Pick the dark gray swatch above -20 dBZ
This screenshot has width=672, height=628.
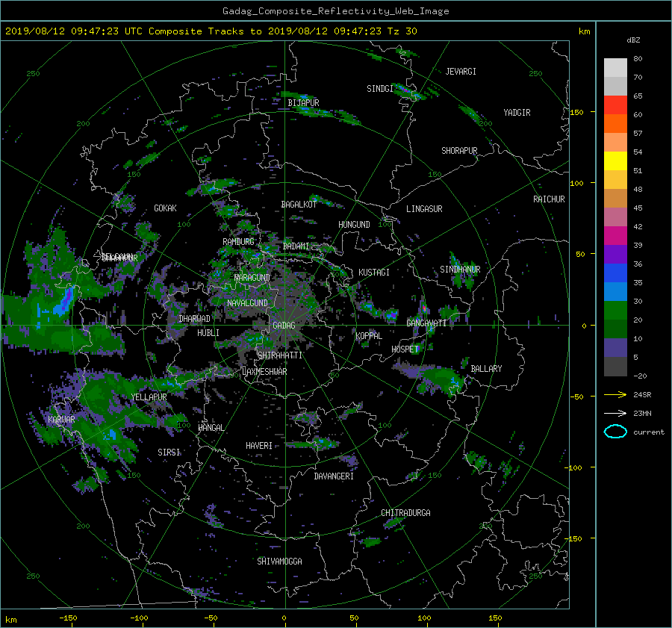615,367
